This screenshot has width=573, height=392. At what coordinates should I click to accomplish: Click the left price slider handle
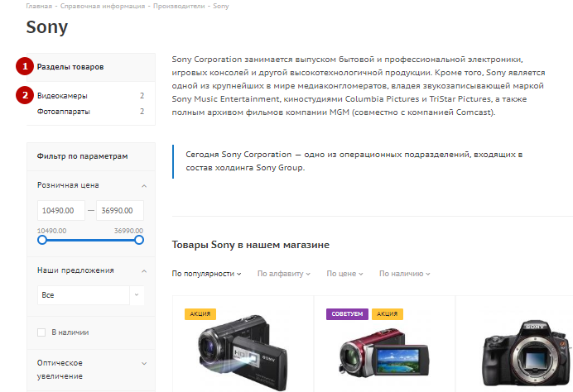42,240
